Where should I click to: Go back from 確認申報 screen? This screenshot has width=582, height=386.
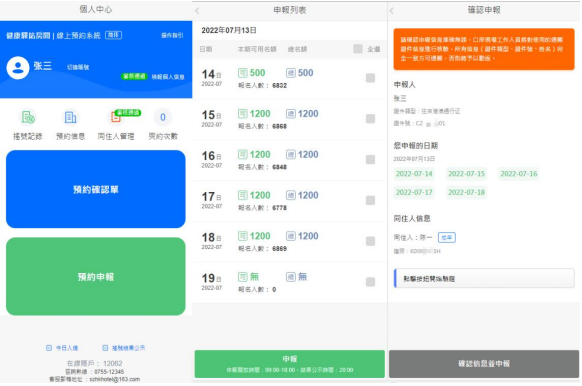pyautogui.click(x=392, y=11)
